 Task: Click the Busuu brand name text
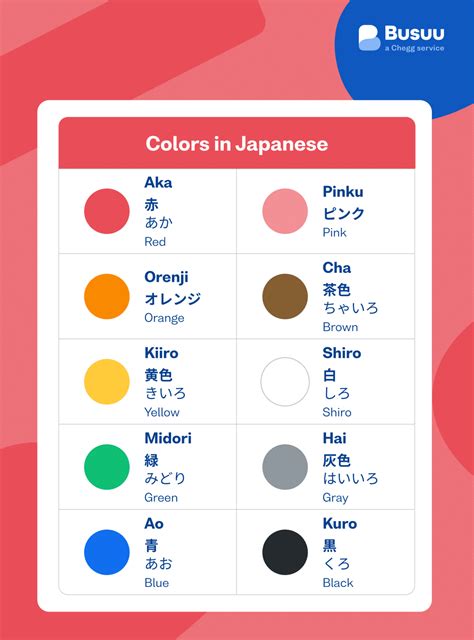[414, 33]
